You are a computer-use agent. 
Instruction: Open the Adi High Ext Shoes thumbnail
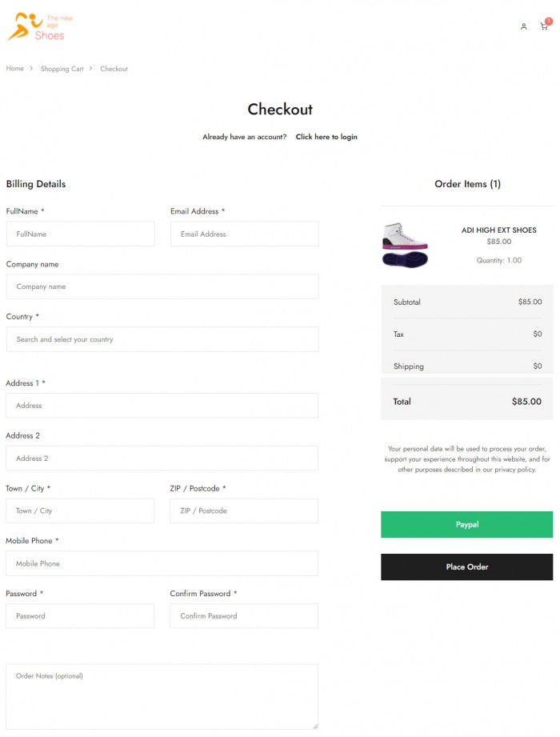pyautogui.click(x=405, y=244)
